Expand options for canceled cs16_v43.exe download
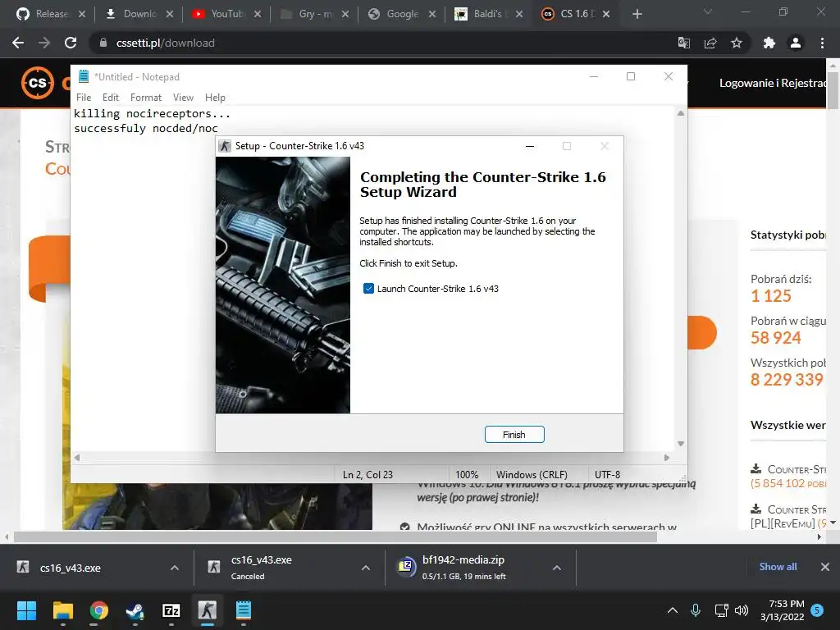840x630 pixels. tap(366, 568)
